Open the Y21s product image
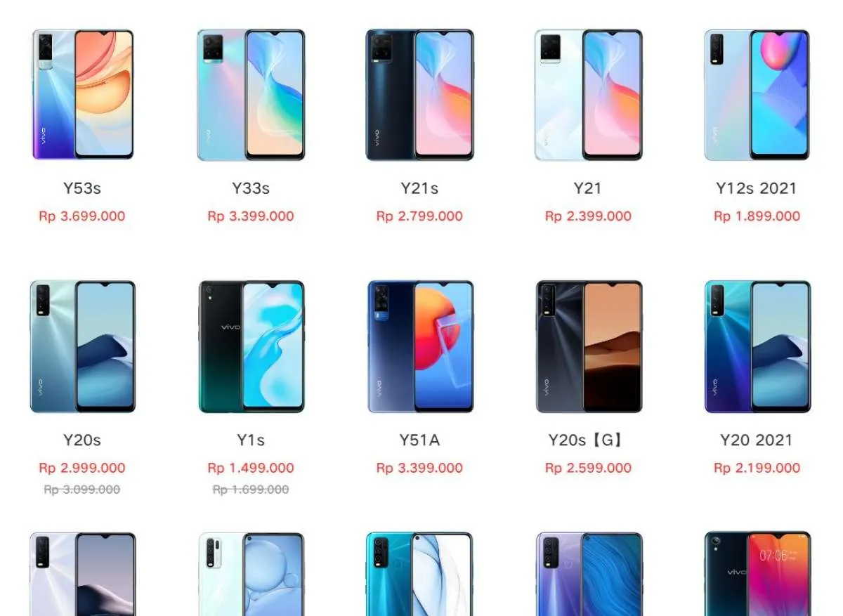The width and height of the screenshot is (843, 616). [419, 94]
